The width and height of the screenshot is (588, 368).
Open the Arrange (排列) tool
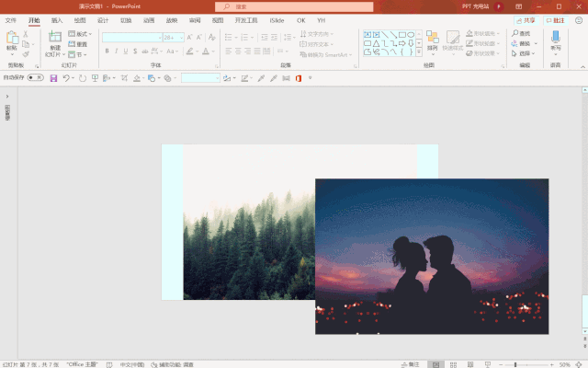coord(432,41)
